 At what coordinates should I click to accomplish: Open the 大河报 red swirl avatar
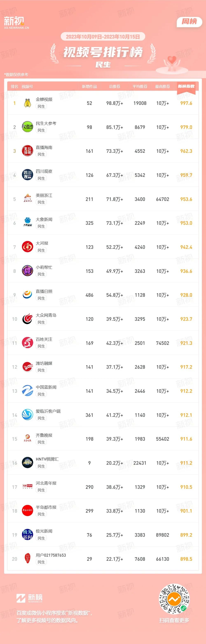(28, 247)
